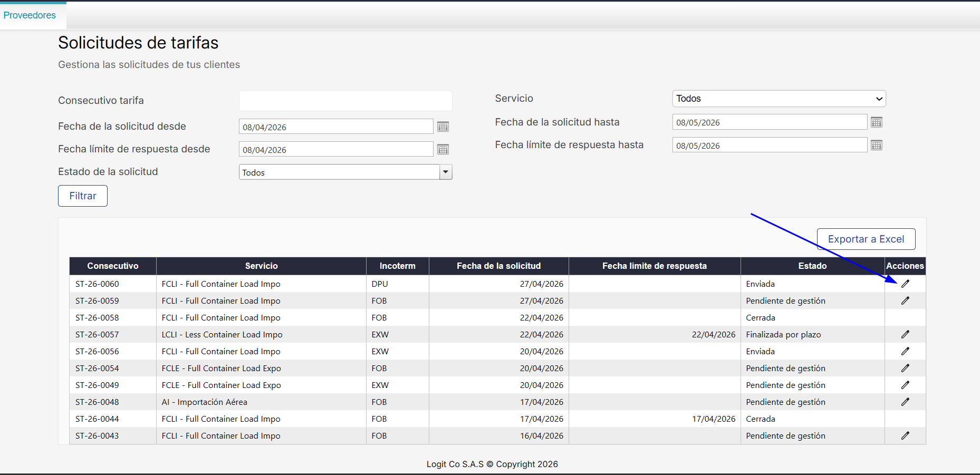Click the Estado de la solicitud Todos field
980x475 pixels.
pyautogui.click(x=339, y=172)
